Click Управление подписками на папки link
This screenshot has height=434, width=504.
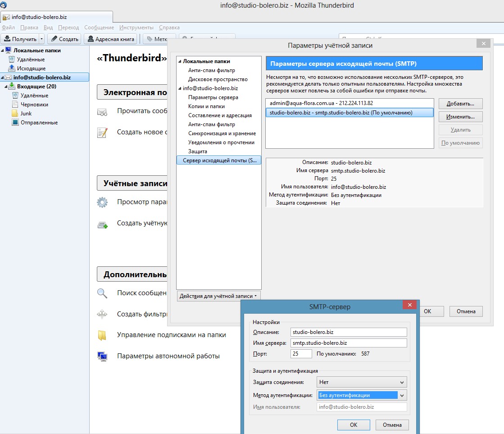point(171,335)
